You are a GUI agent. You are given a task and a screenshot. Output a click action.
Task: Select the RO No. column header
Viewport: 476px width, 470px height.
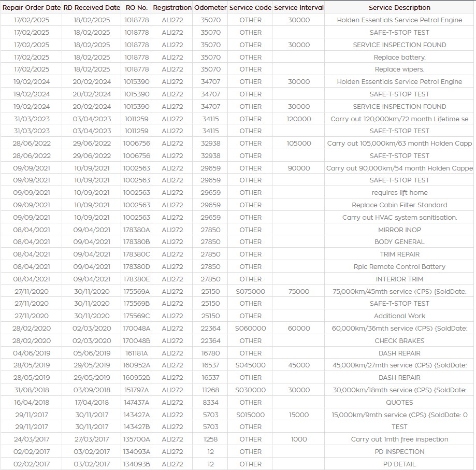[137, 8]
